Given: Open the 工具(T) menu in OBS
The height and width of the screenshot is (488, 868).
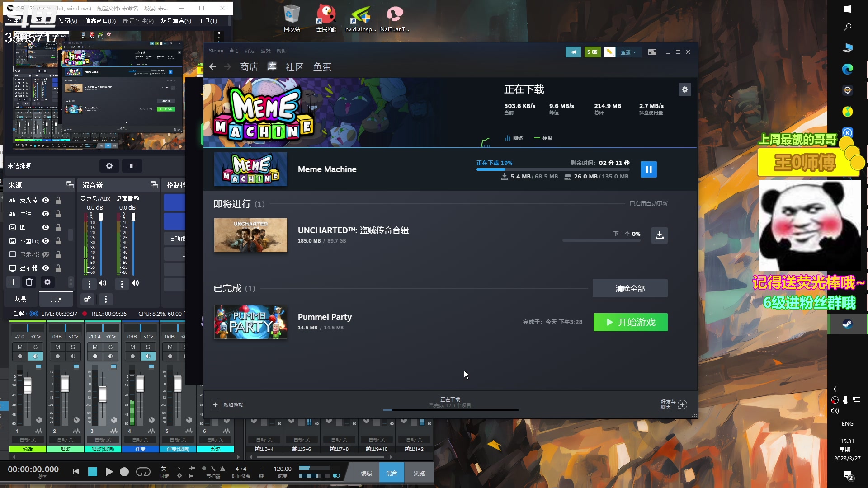Looking at the screenshot, I should pyautogui.click(x=208, y=21).
